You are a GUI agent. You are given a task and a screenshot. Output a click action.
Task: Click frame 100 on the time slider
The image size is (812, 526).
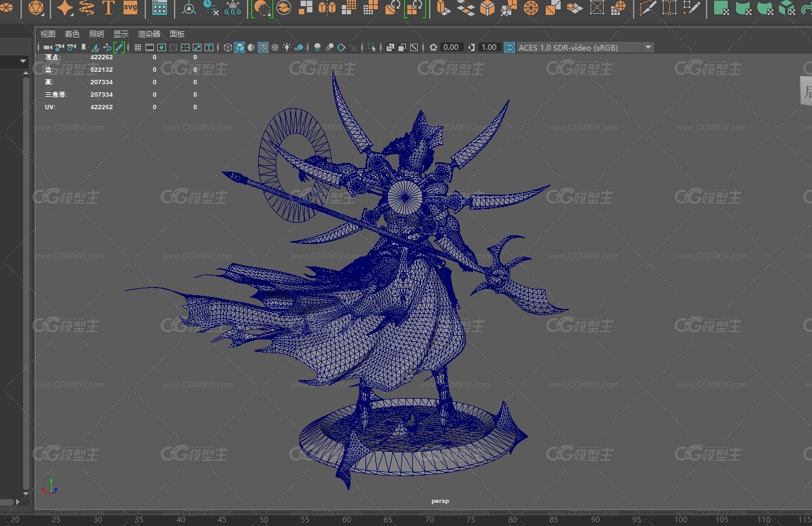point(681,519)
